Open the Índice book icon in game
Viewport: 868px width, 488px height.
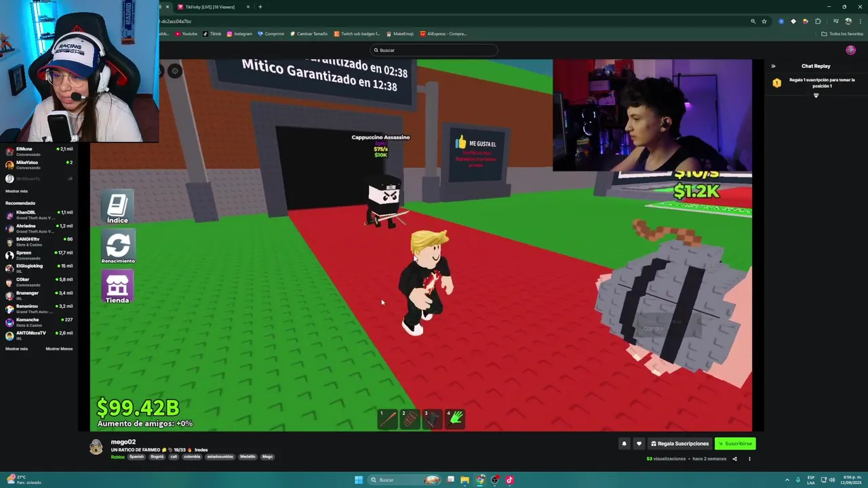click(117, 205)
